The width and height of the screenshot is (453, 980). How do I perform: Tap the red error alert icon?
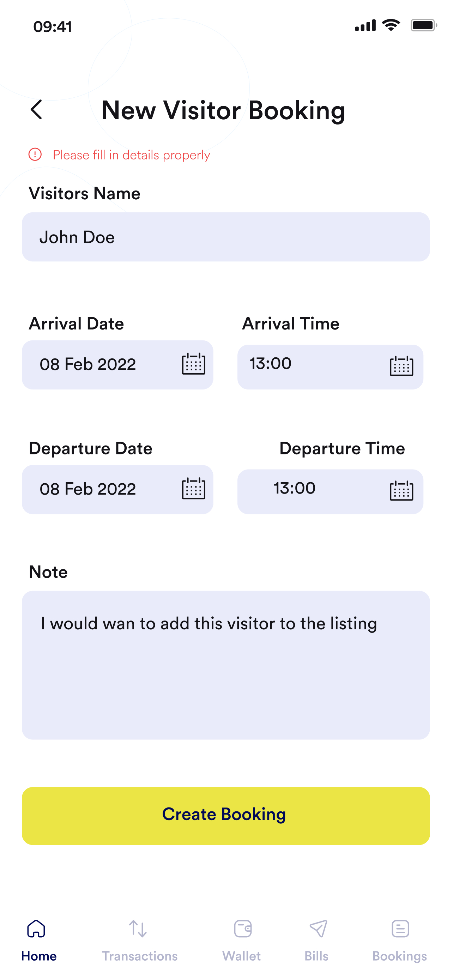tap(35, 155)
